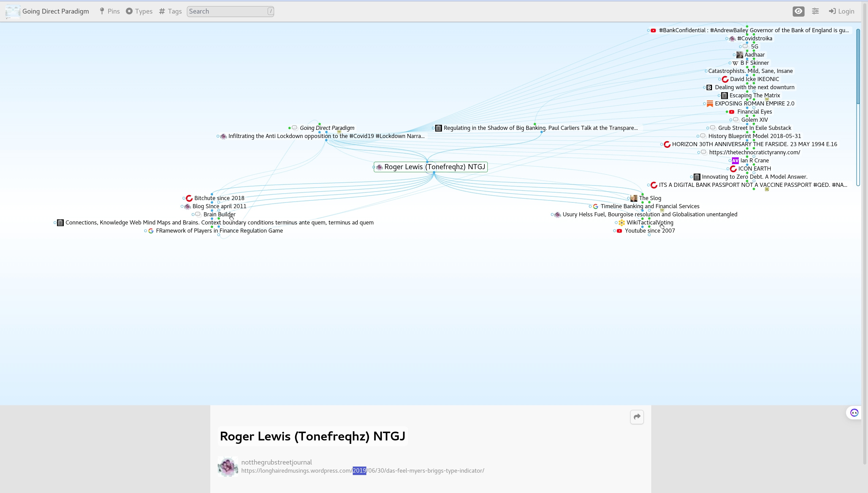Click the Blog Since april 2011 icon
This screenshot has width=868, height=493.
click(x=188, y=206)
